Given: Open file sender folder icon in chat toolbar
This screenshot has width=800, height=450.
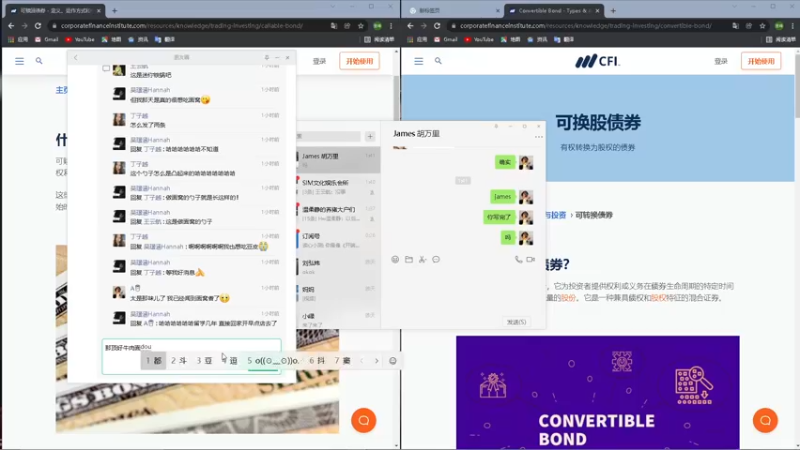Looking at the screenshot, I should pos(409,259).
